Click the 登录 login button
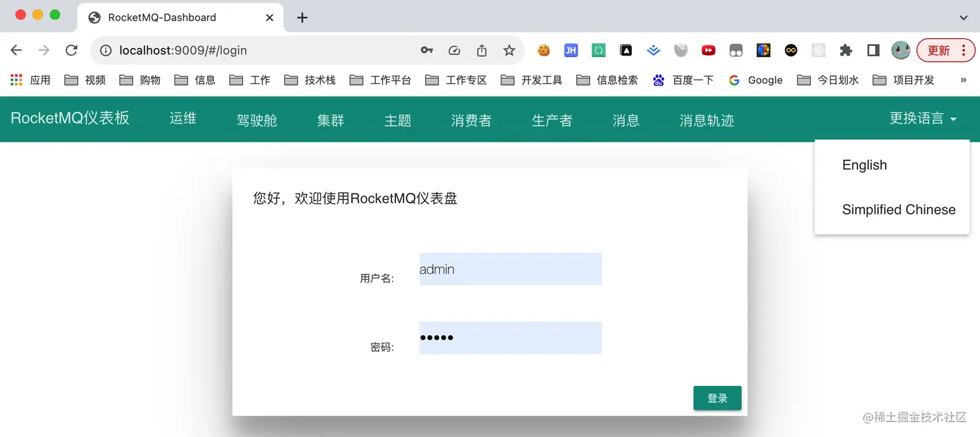 point(717,398)
